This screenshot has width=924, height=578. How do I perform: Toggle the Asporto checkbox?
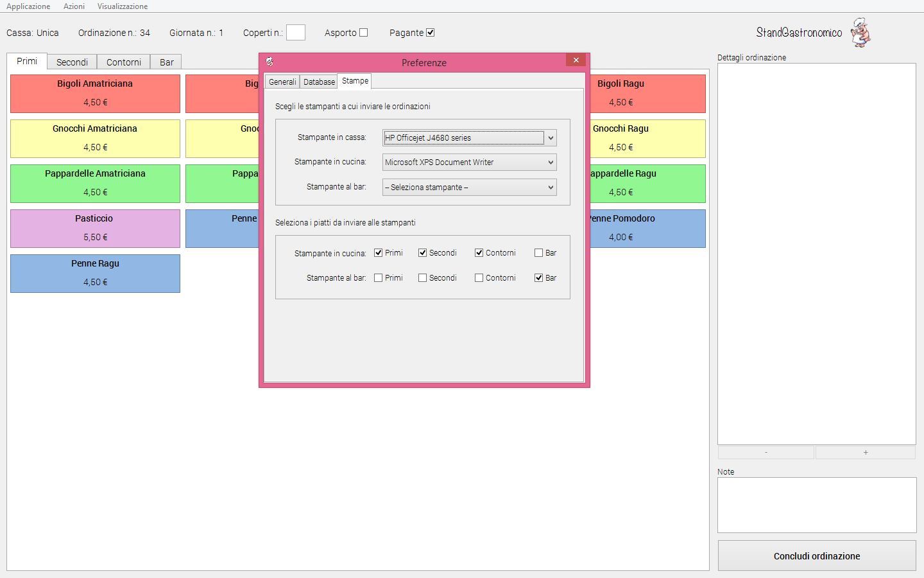click(363, 33)
